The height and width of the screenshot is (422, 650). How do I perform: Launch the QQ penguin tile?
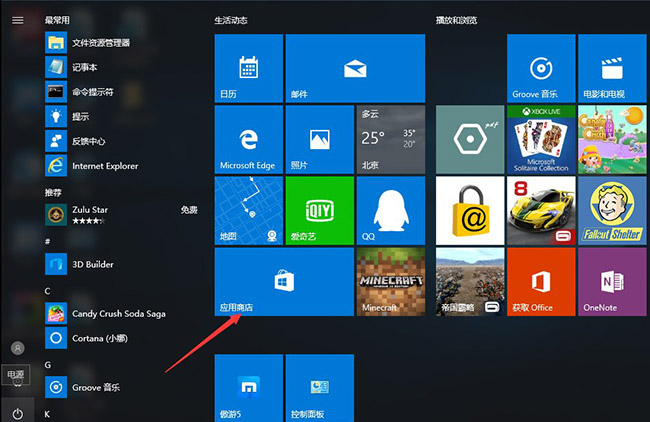(391, 211)
